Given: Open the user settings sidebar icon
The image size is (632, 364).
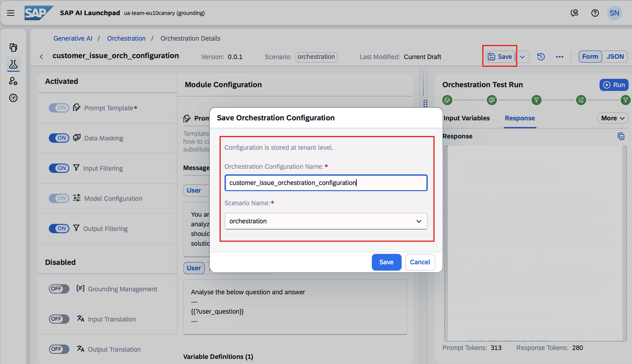Looking at the screenshot, I should [14, 81].
